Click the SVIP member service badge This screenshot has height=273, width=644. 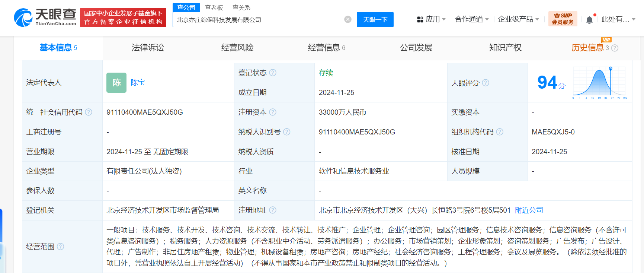click(563, 19)
